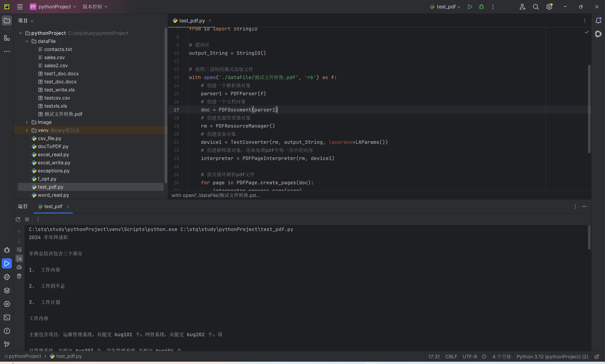Click the UTF-8 encoding selector in the status bar

pyautogui.click(x=469, y=356)
